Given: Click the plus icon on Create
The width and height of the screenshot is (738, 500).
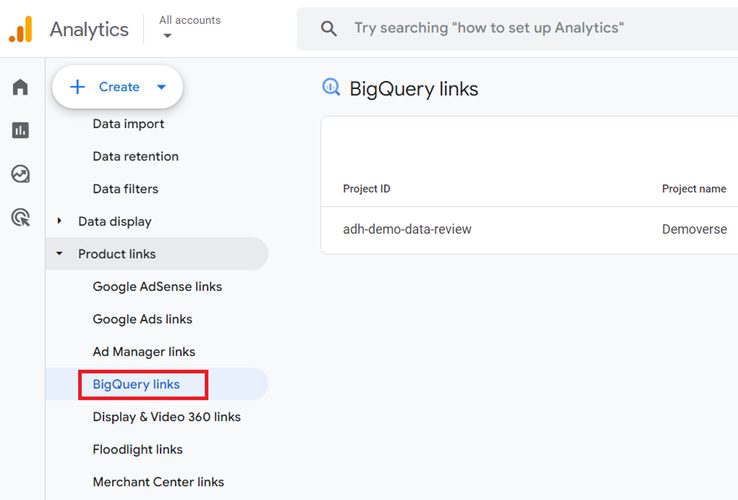Looking at the screenshot, I should (x=77, y=87).
